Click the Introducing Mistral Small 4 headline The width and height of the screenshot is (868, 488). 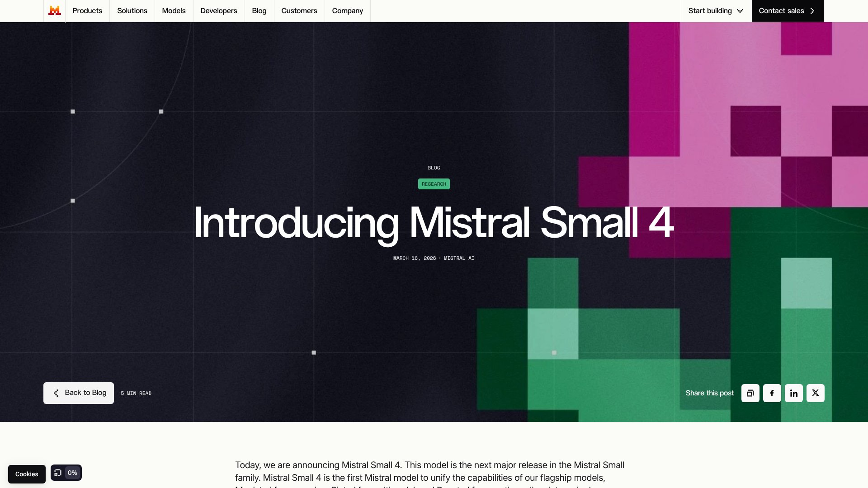pos(434,223)
